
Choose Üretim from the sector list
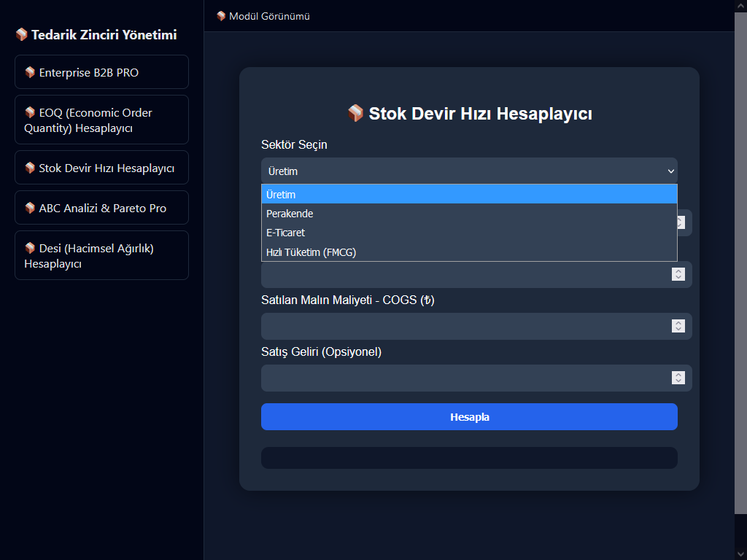click(469, 195)
